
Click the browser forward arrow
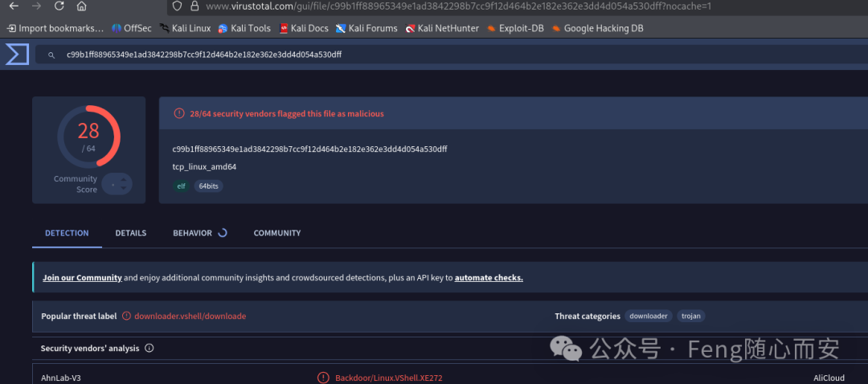[x=36, y=6]
